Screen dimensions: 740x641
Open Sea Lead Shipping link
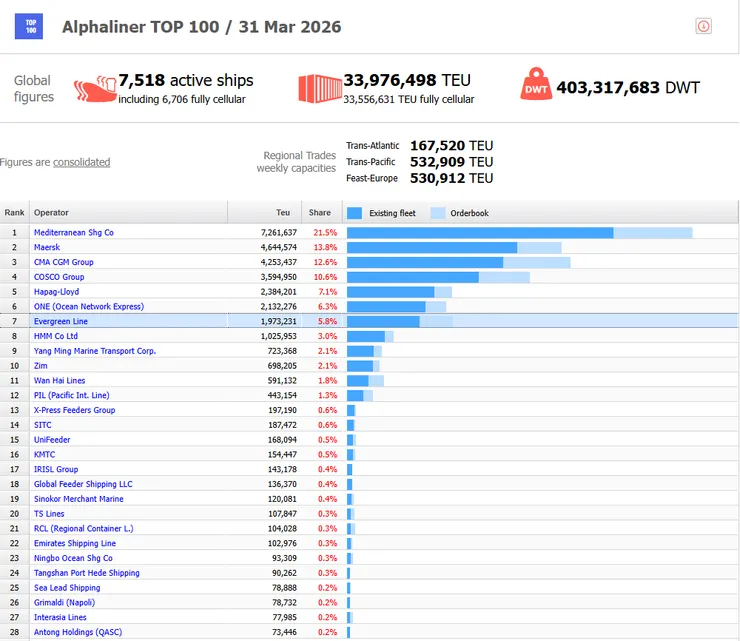(67, 588)
